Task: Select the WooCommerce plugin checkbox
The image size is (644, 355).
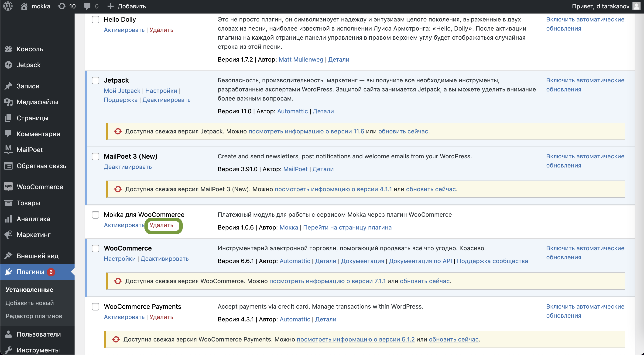Action: (96, 248)
